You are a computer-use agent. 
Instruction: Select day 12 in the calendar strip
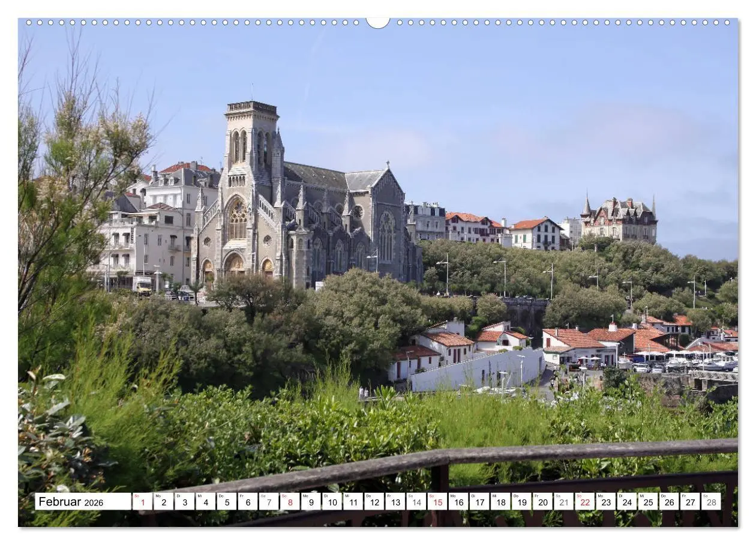[374, 502]
